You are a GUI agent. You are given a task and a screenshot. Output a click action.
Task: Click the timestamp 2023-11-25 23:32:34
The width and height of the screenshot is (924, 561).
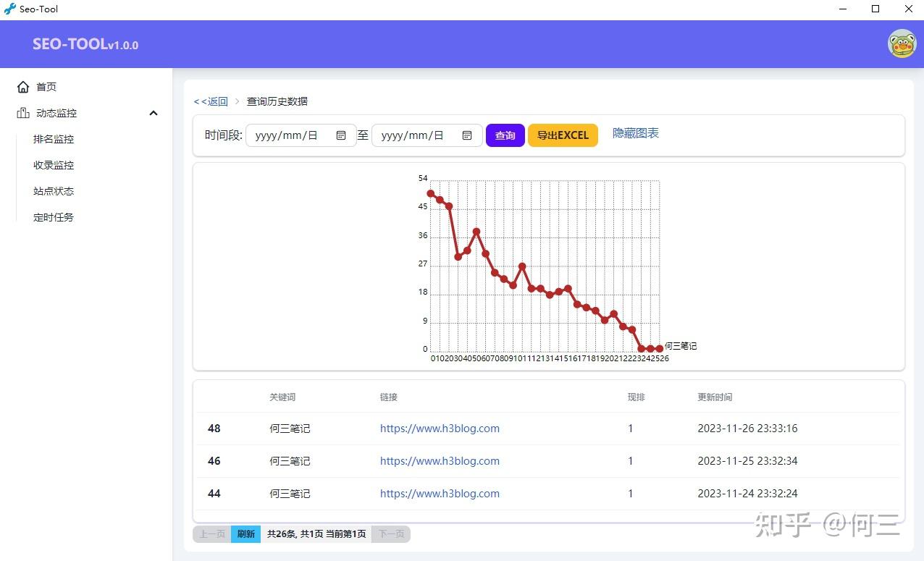click(x=747, y=461)
